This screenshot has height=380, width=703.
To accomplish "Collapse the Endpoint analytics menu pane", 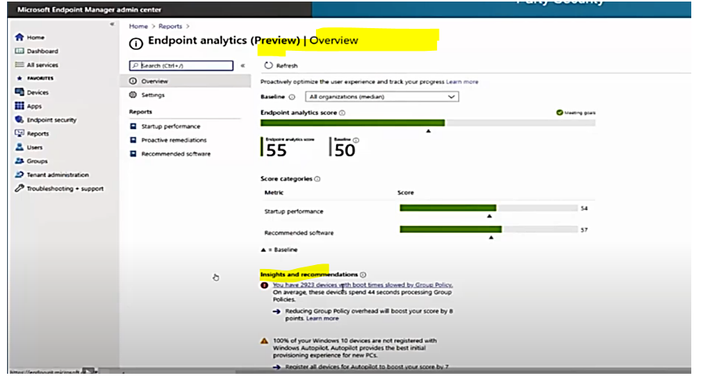I will coord(243,65).
